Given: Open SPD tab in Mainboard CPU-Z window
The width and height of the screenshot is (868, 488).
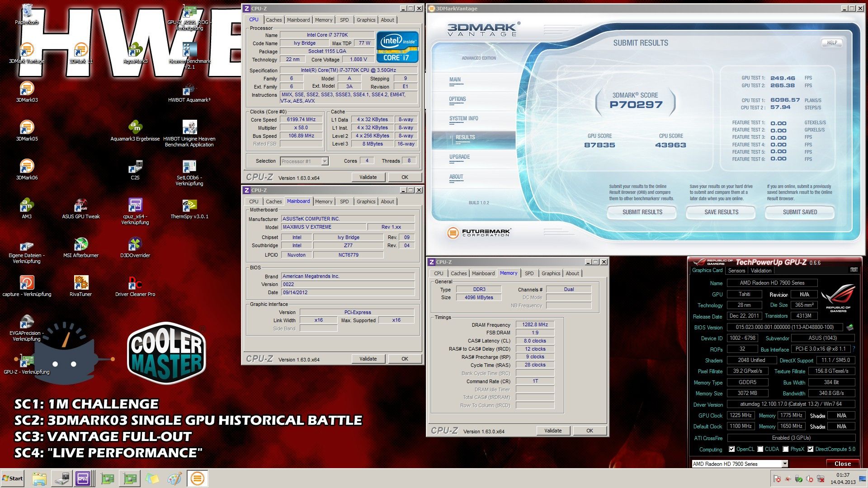Looking at the screenshot, I should [x=344, y=202].
